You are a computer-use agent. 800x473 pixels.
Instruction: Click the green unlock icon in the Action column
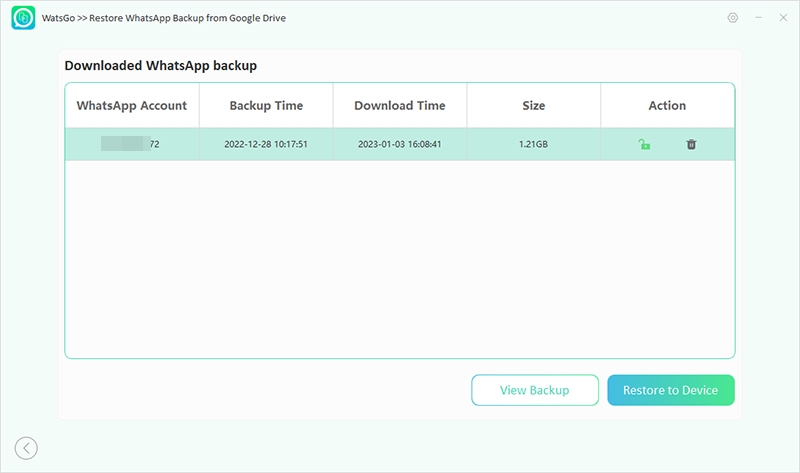645,144
